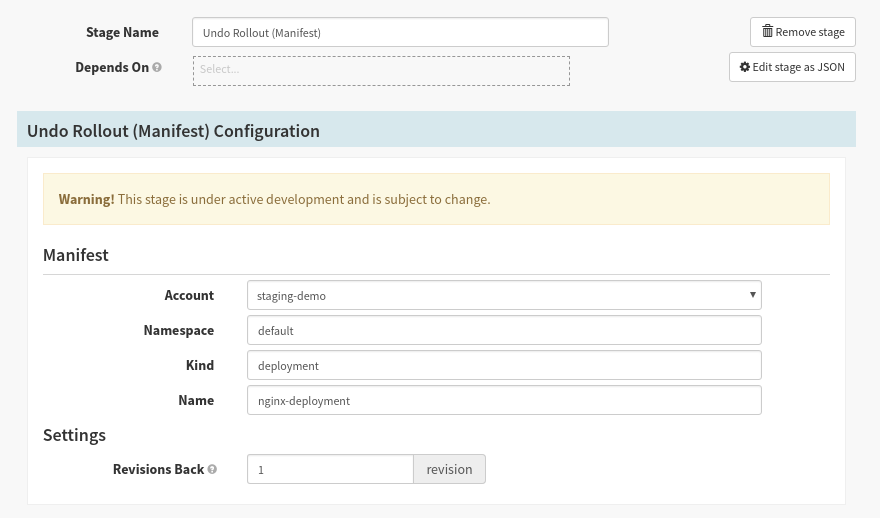The height and width of the screenshot is (518, 880).
Task: Click the revision unit label addon
Action: pos(449,470)
